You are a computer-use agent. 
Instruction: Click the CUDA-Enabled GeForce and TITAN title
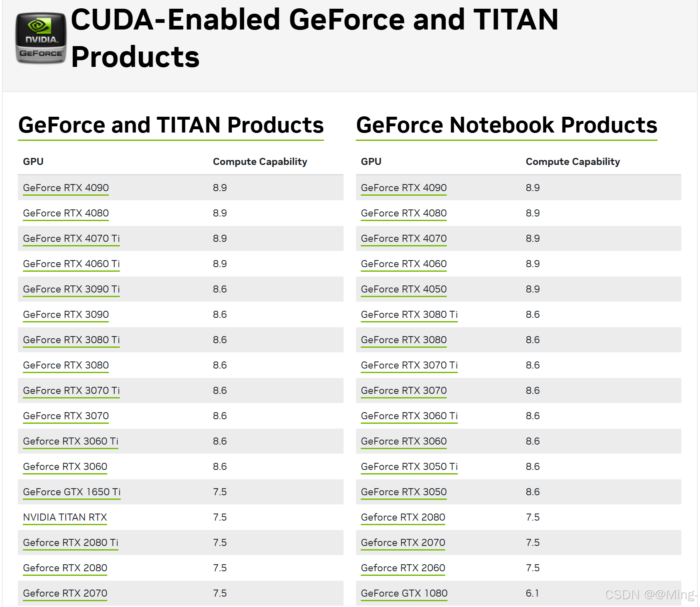click(314, 38)
